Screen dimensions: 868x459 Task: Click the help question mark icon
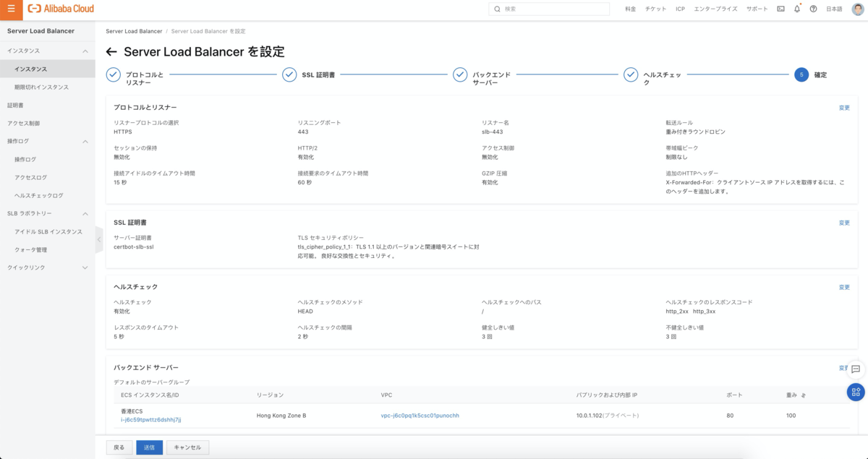[x=813, y=9]
